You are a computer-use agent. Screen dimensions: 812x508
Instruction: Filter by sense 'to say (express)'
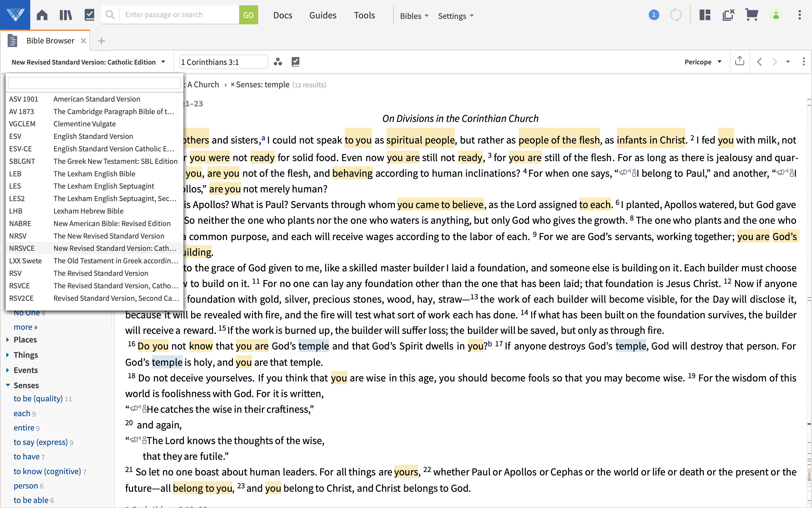(x=41, y=442)
